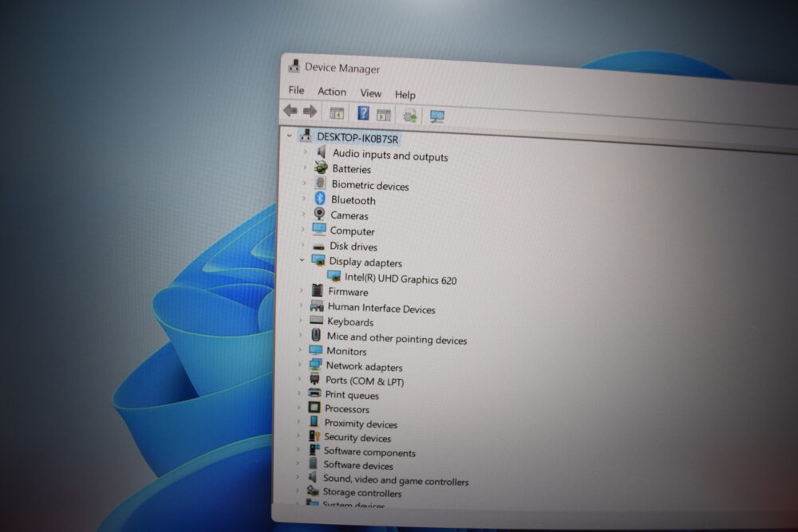Click the Human Interface Devices icon
This screenshot has width=798, height=532.
click(x=317, y=305)
